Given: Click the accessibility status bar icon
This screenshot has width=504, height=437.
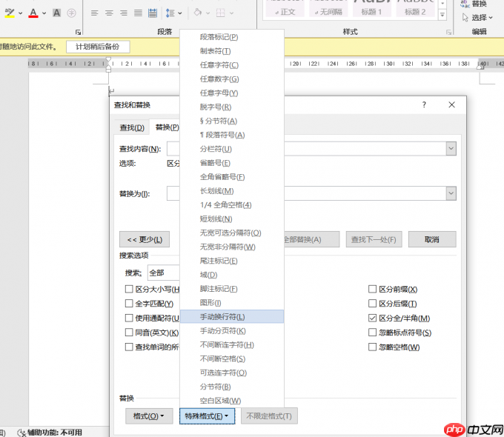Looking at the screenshot, I should (x=21, y=433).
